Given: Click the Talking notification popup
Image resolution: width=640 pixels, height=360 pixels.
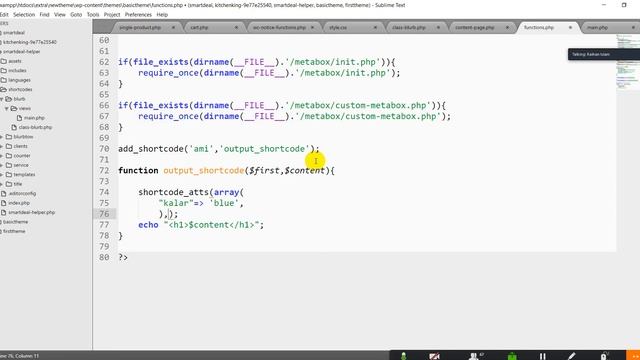Looking at the screenshot, I should [604, 54].
